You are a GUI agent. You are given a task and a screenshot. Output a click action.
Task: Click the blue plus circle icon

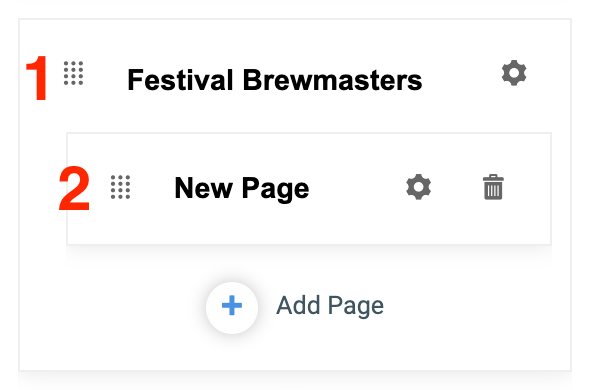(x=232, y=308)
